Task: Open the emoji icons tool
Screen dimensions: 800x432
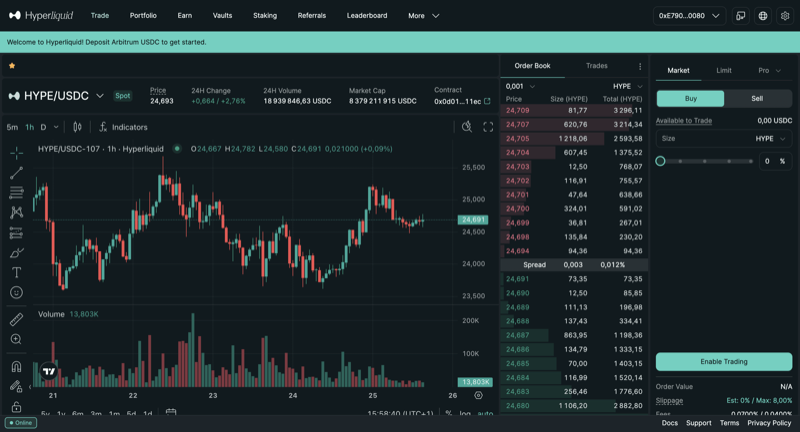Action: 16,292
